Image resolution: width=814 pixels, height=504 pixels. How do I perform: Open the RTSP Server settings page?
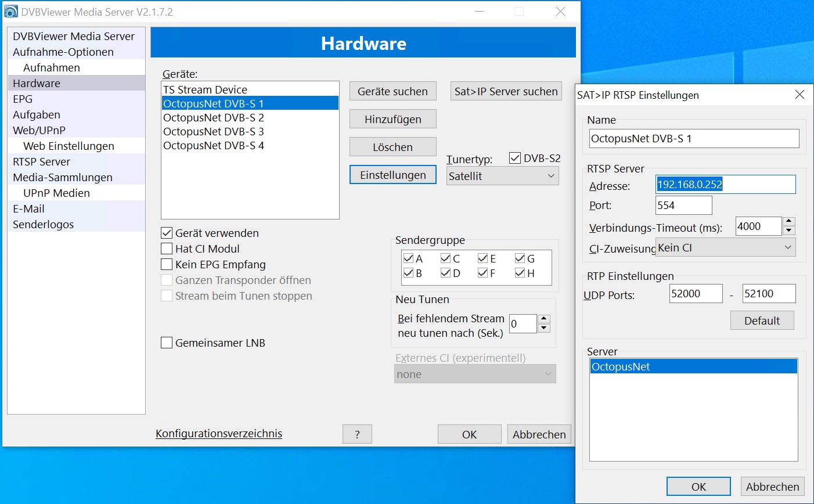76,161
